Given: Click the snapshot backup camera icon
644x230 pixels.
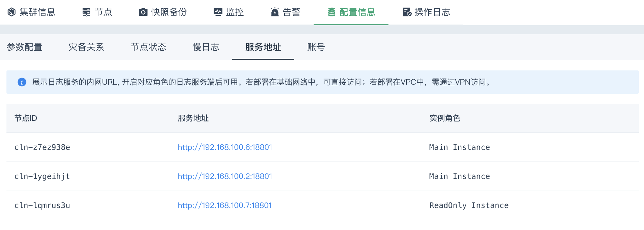Looking at the screenshot, I should pyautogui.click(x=143, y=12).
